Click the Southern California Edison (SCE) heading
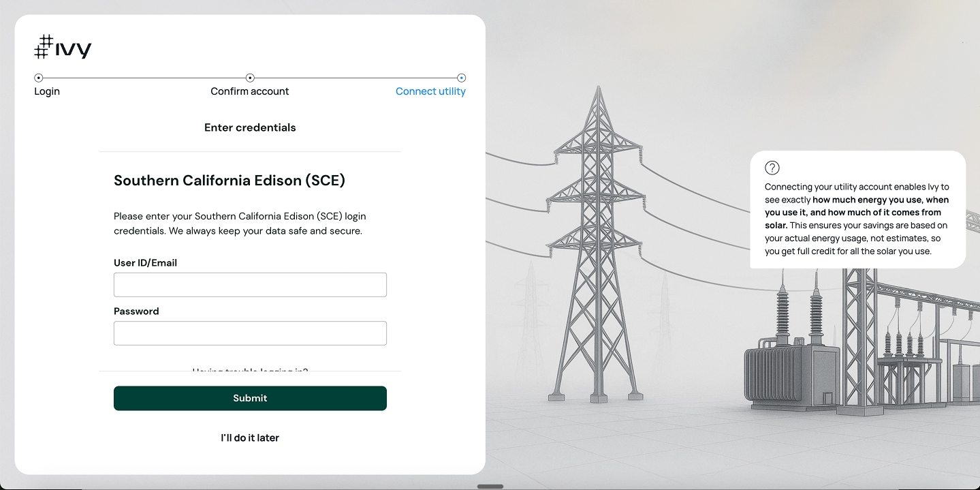This screenshot has height=490, width=980. pos(230,181)
